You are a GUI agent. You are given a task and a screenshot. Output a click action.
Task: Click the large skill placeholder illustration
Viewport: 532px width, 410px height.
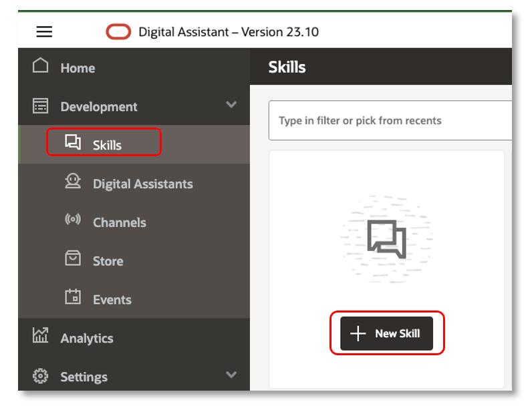click(386, 239)
